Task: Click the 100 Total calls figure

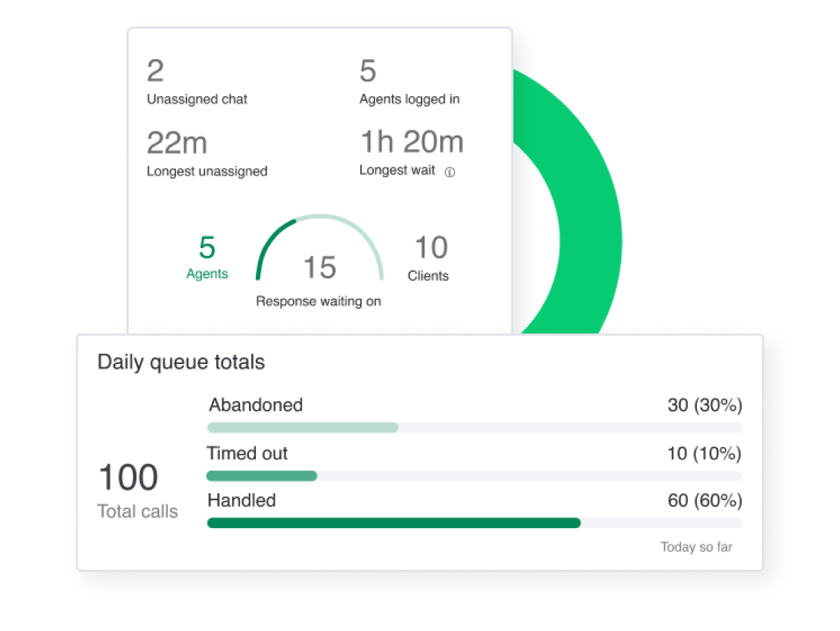Action: click(x=129, y=477)
